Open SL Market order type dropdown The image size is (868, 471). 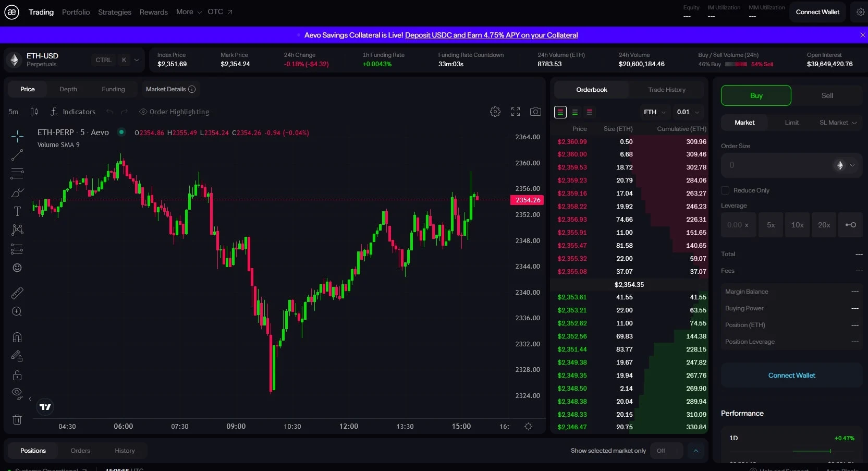click(838, 123)
